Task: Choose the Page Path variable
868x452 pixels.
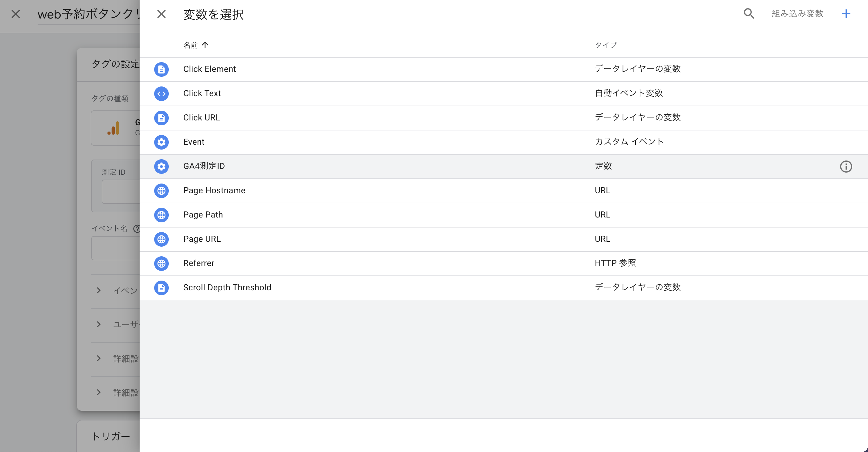Action: [x=203, y=215]
